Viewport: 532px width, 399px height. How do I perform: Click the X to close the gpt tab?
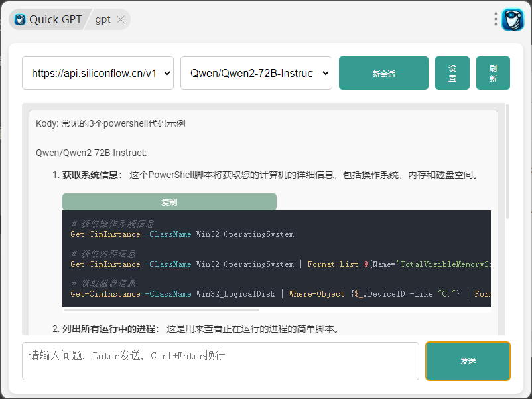[x=120, y=20]
